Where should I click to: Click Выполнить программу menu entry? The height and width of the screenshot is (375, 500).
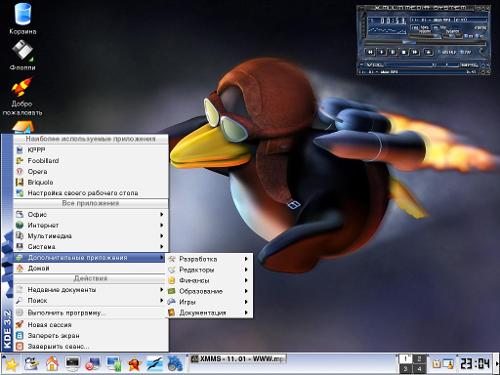pos(90,313)
